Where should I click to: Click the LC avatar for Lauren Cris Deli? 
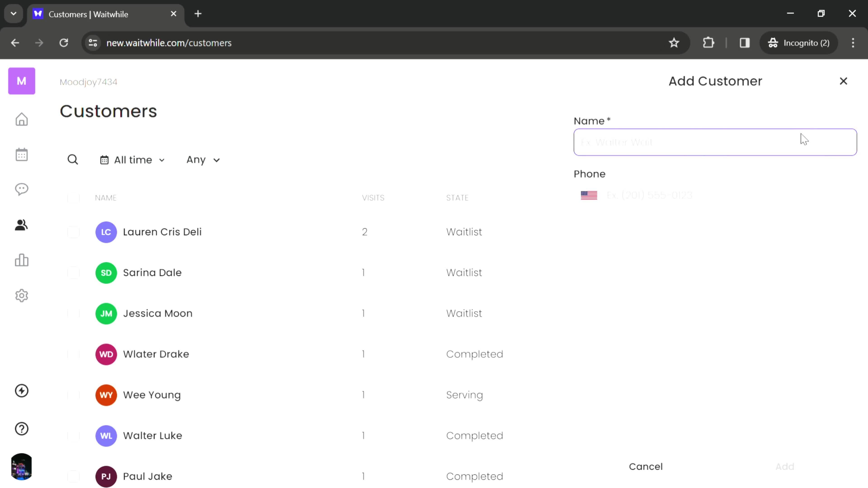click(106, 232)
